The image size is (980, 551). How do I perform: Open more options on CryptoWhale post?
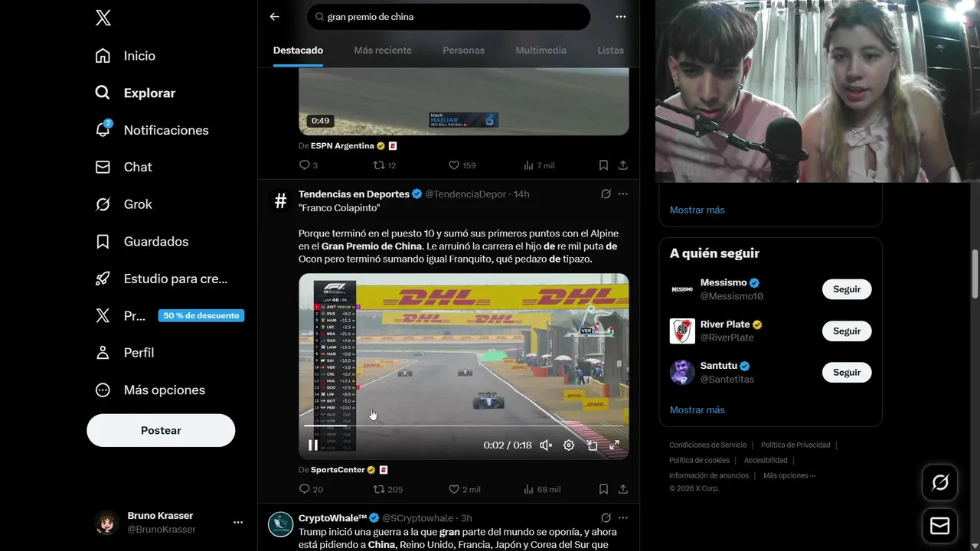coord(623,518)
